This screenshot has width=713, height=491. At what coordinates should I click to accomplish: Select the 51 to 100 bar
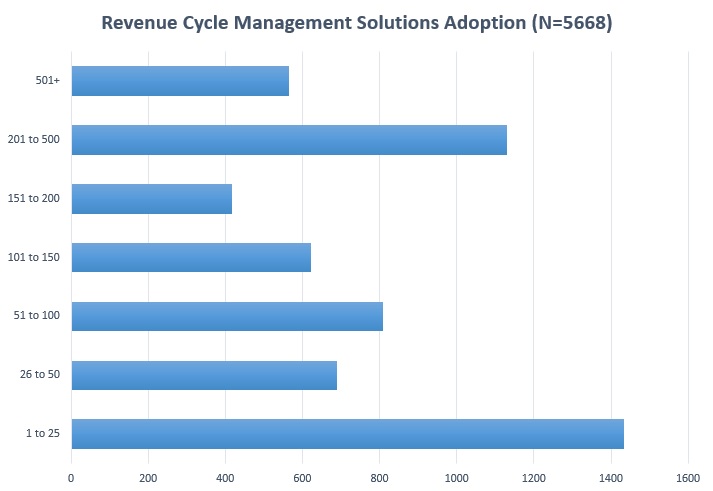pos(227,316)
